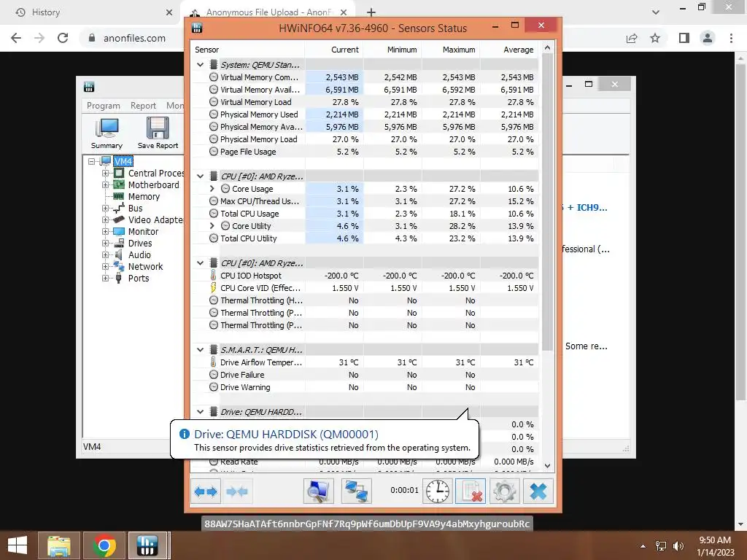Click the Sensor column header
The height and width of the screenshot is (560, 747).
click(248, 50)
